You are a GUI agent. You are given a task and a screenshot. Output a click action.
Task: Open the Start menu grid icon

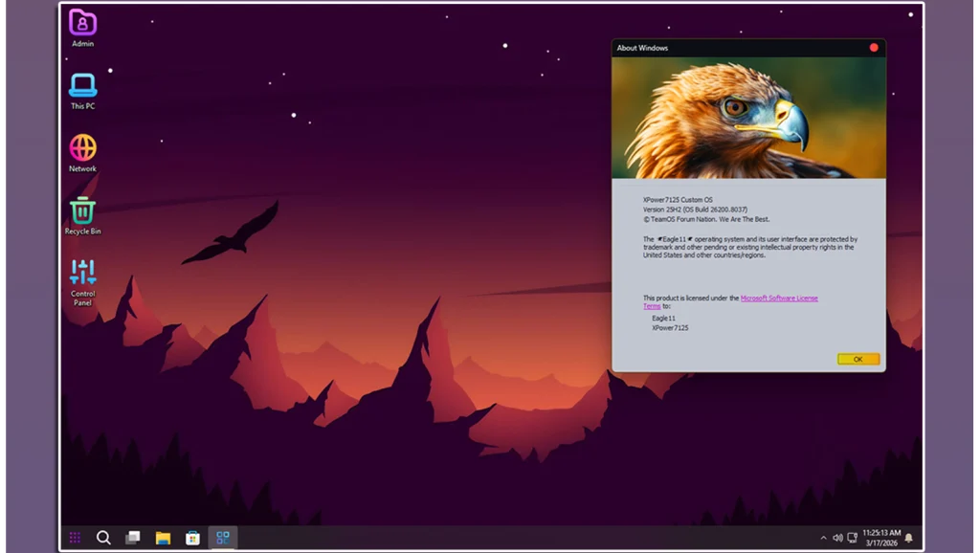tap(75, 538)
